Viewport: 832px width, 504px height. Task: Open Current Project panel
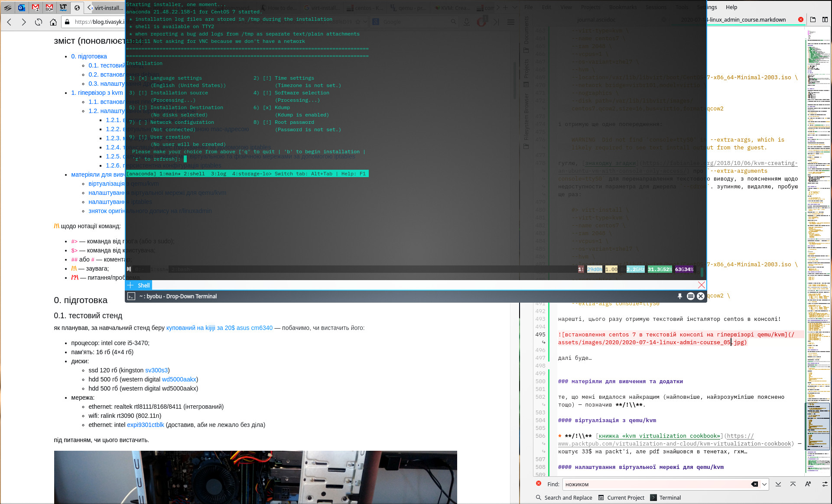coord(621,498)
